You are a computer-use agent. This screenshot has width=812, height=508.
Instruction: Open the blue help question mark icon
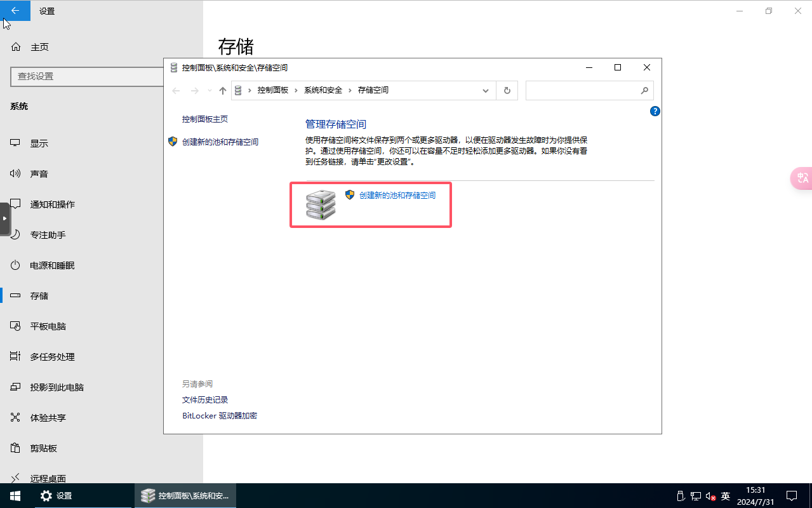pos(655,111)
